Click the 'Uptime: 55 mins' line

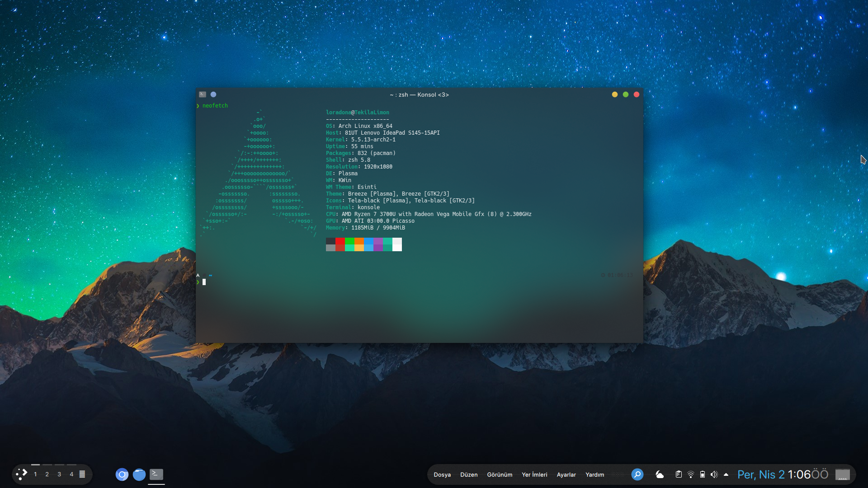pos(350,146)
